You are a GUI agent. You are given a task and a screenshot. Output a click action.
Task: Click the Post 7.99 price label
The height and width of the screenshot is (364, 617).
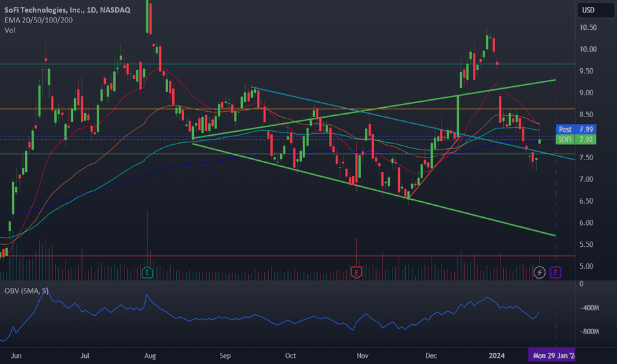point(576,129)
